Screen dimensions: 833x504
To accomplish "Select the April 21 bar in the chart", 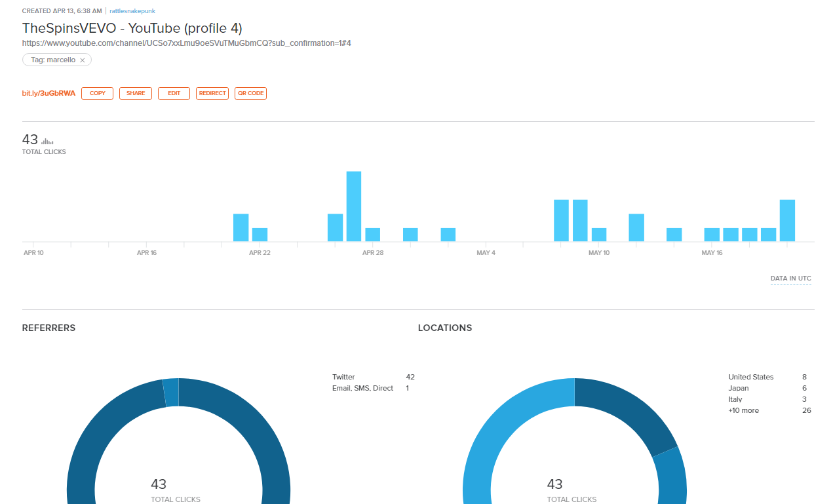I will pos(241,227).
